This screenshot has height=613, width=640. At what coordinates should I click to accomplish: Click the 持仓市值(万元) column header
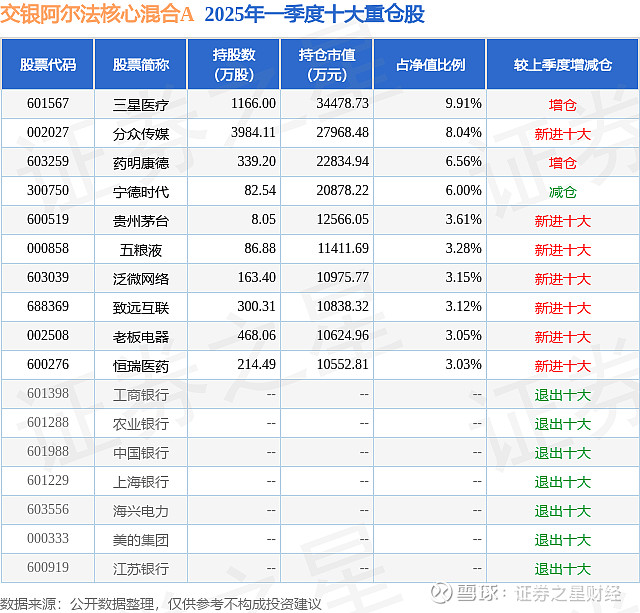tap(327, 64)
